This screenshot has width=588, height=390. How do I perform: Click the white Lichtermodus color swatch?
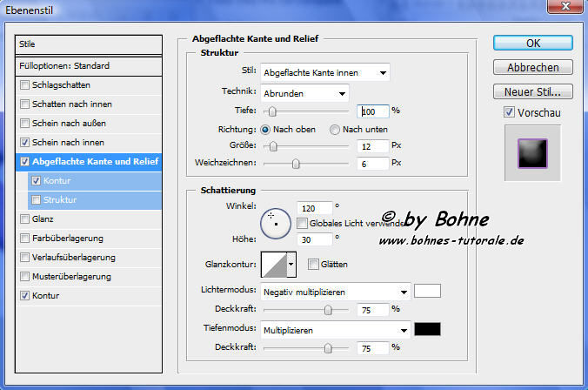(427, 292)
